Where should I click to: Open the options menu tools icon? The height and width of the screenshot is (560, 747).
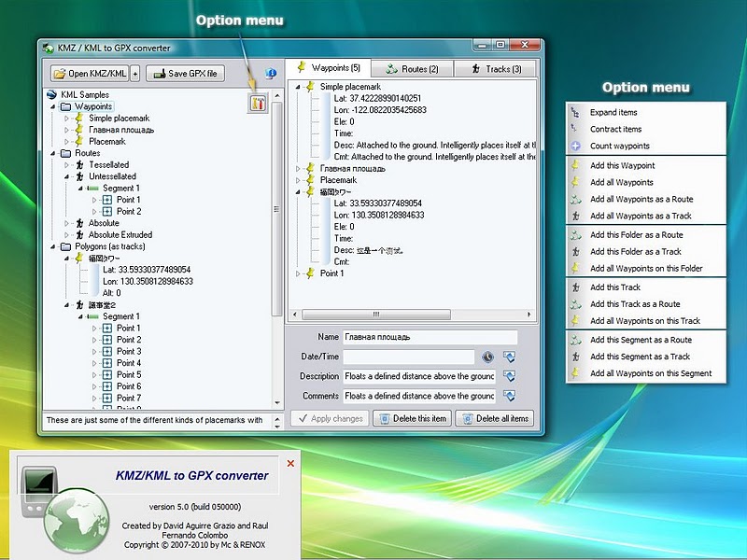click(x=258, y=103)
